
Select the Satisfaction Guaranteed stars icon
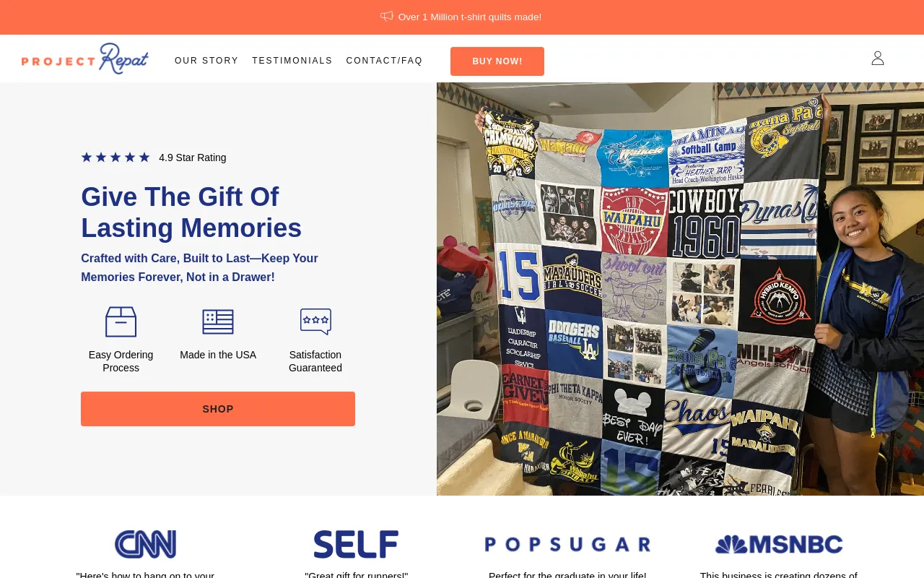(315, 322)
